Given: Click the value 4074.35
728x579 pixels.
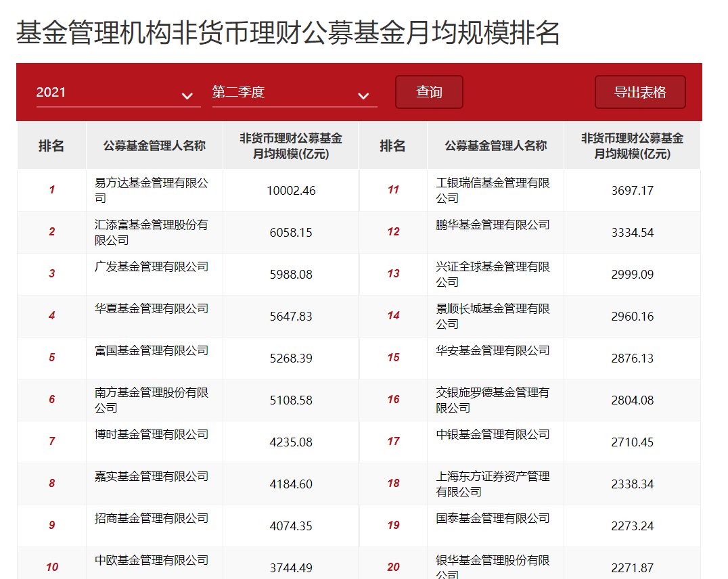Looking at the screenshot, I should 291,526.
